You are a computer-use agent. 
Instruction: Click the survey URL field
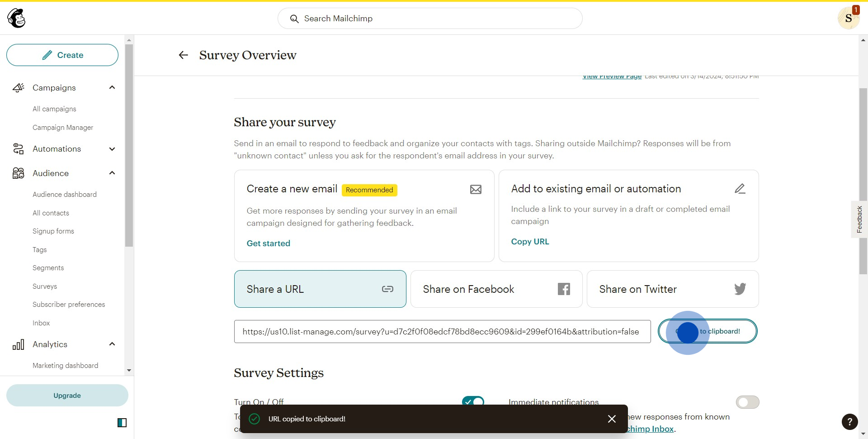coord(442,332)
